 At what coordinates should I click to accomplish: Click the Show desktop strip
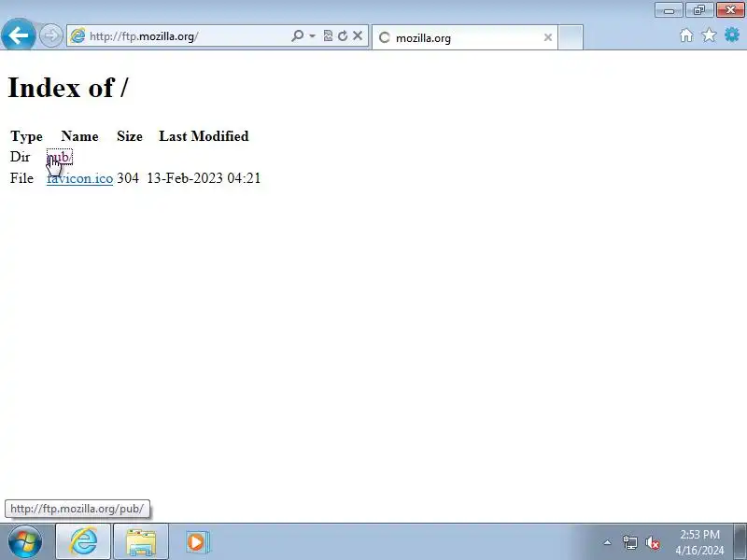coord(740,541)
